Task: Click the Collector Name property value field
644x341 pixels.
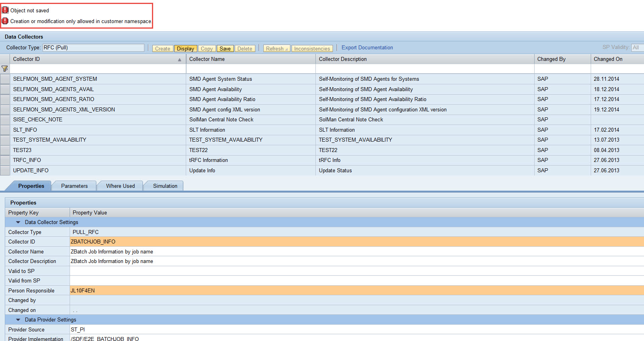Action: 357,251
